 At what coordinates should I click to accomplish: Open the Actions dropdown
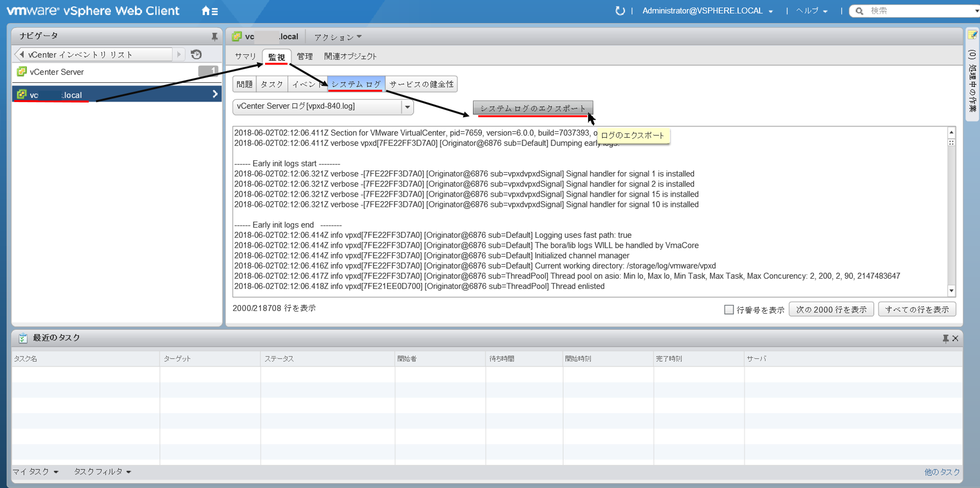tap(338, 37)
